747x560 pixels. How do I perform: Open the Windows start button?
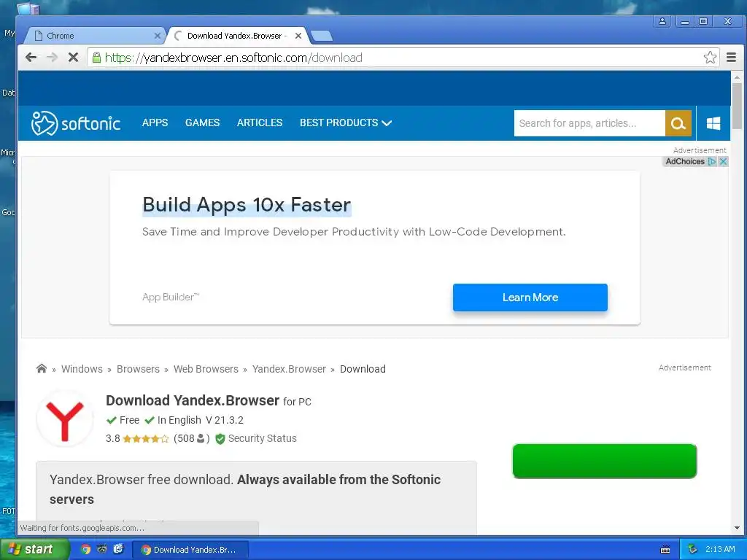click(34, 549)
